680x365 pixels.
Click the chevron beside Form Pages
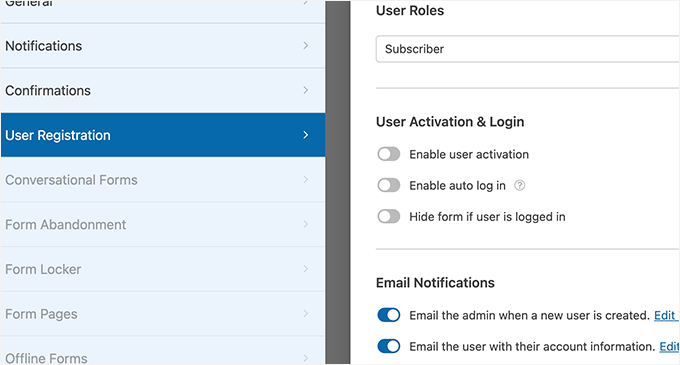click(x=306, y=313)
